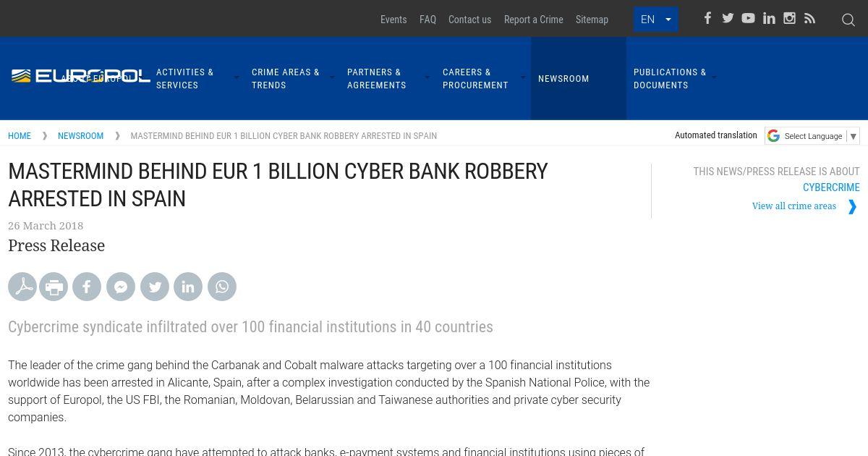Click the Report a Crime link
This screenshot has width=868, height=456.
[533, 20]
